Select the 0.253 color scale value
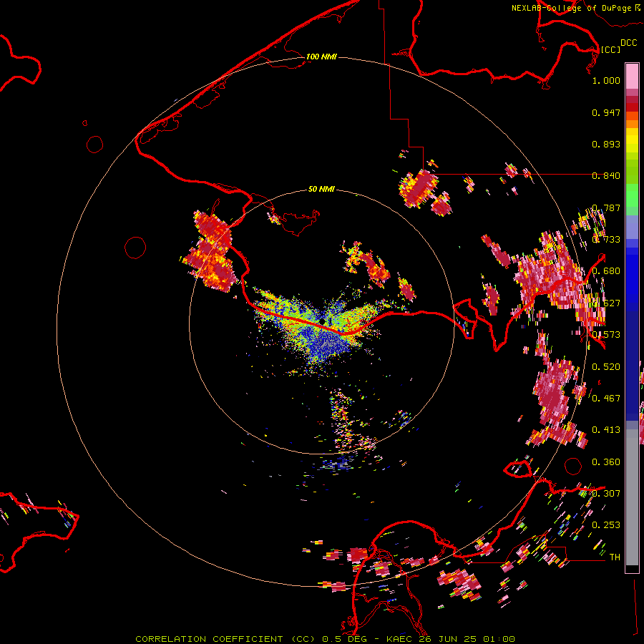 (606, 525)
